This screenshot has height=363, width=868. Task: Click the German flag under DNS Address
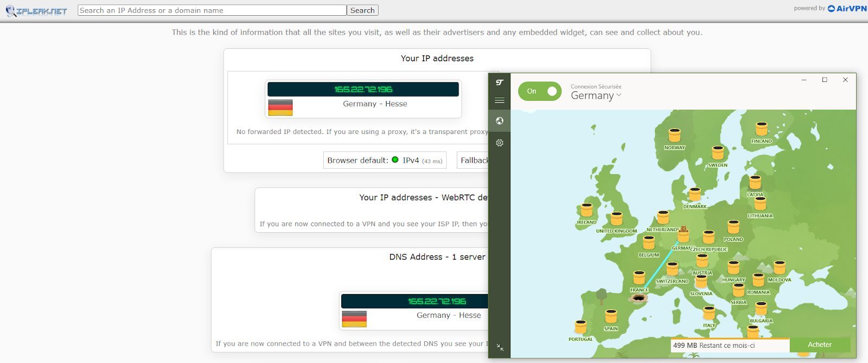point(354,319)
